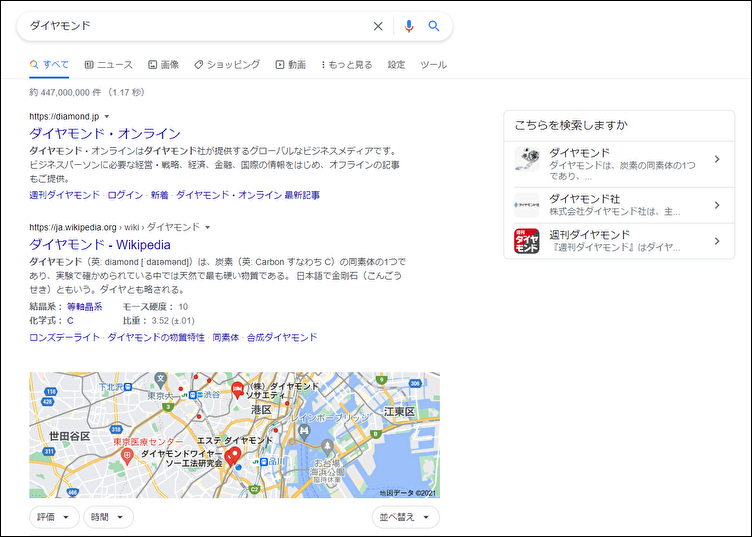Click 下北沢 station icon on map
The height and width of the screenshot is (537, 752).
tap(128, 387)
